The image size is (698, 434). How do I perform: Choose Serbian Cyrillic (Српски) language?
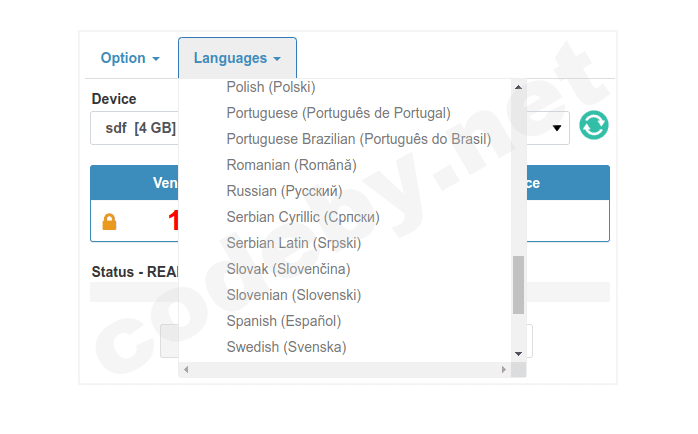tap(303, 217)
